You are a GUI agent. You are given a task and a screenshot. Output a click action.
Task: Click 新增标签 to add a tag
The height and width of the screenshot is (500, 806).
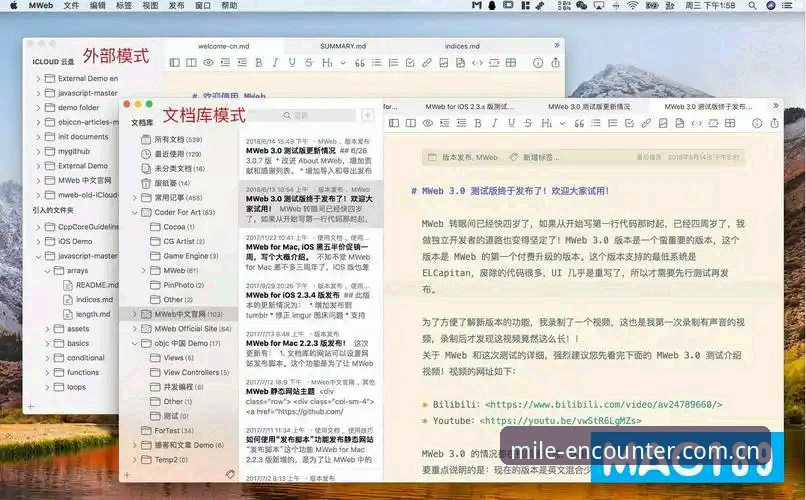coord(541,157)
